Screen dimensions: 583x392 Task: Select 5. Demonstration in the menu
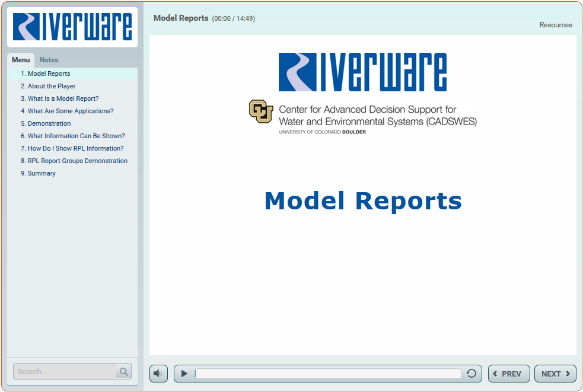(72, 123)
